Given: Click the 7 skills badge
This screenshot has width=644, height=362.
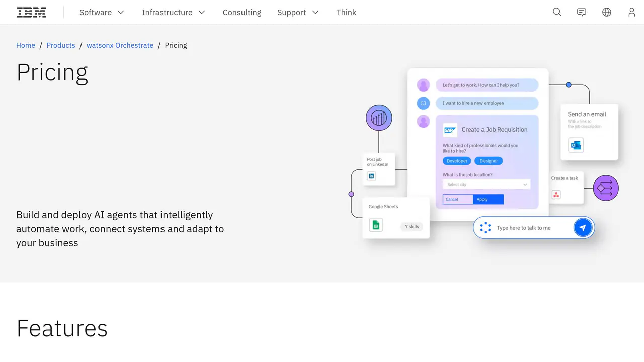Looking at the screenshot, I should pyautogui.click(x=412, y=226).
